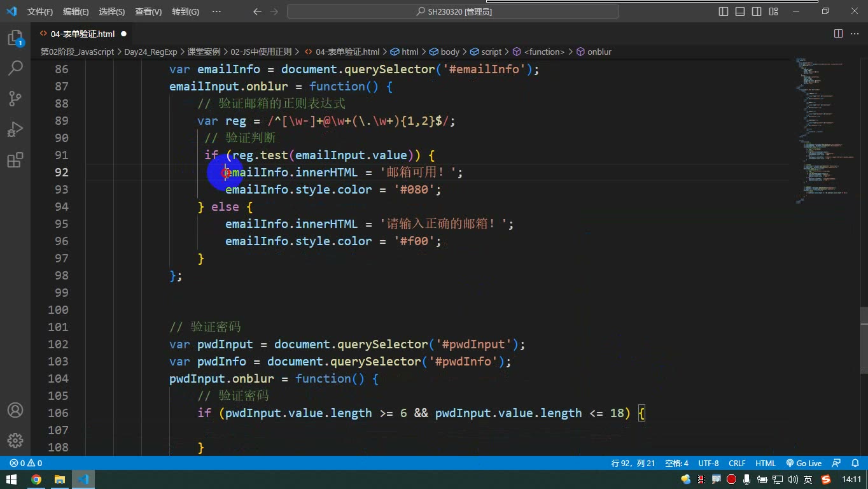Open the 查看(V) menu
The height and width of the screenshot is (489, 868).
(148, 11)
